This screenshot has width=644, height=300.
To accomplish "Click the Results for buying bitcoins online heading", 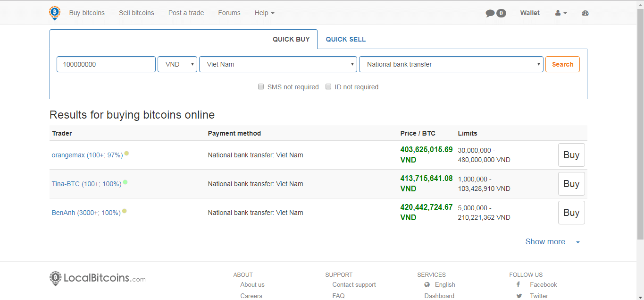I will point(132,115).
